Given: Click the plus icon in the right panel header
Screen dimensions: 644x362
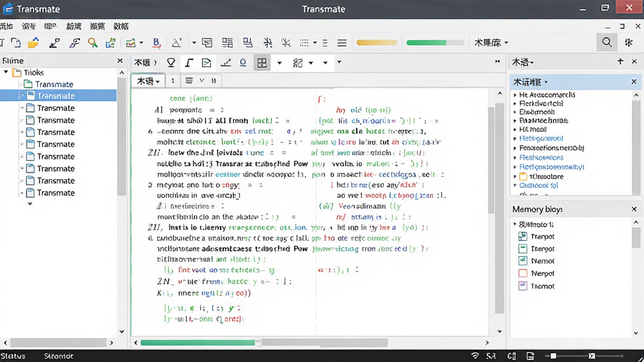Looking at the screenshot, I should coord(620,61).
